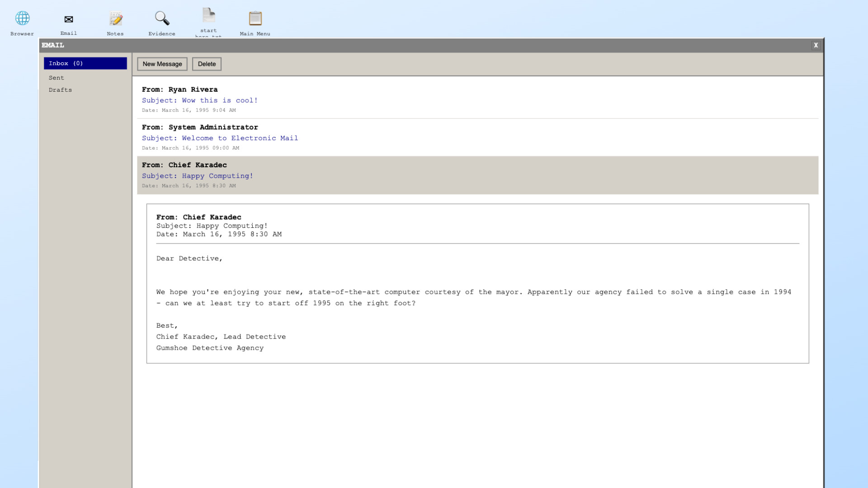The image size is (868, 488).
Task: Open the Notes notepad icon
Action: [115, 19]
